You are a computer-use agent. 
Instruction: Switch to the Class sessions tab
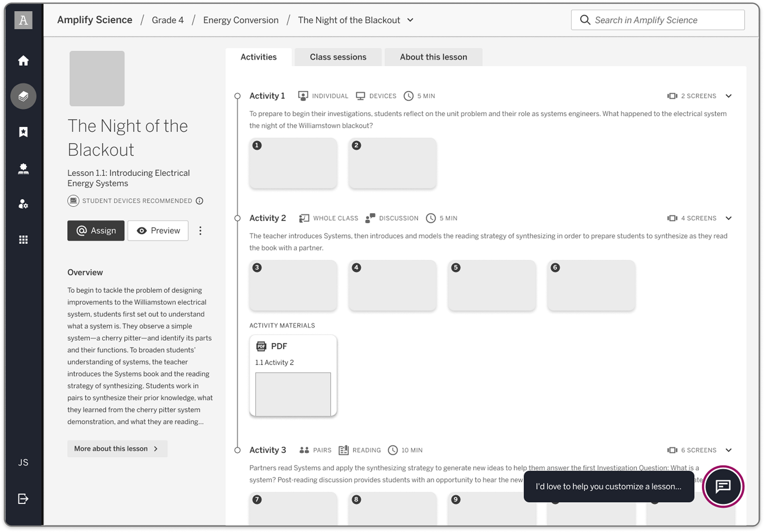pos(338,57)
